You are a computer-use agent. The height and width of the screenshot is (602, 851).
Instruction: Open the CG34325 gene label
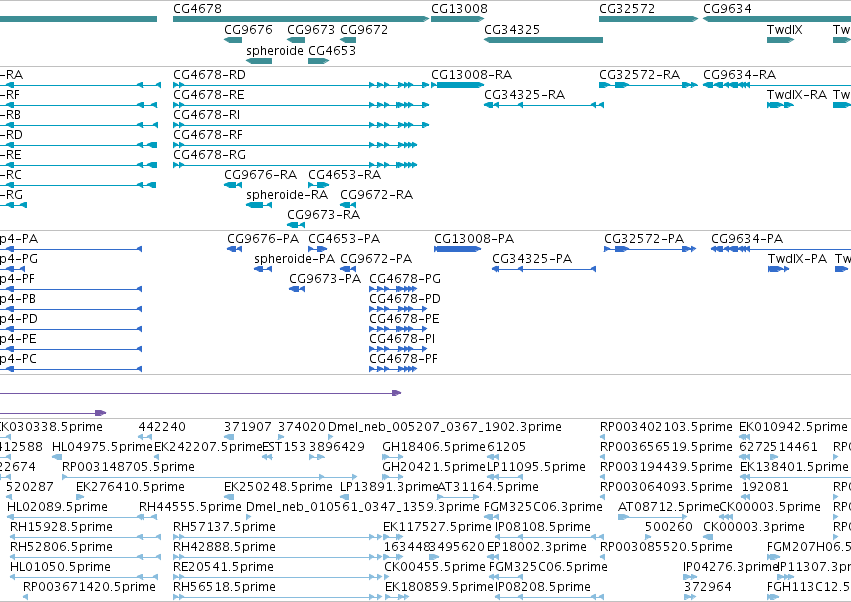[x=512, y=29]
